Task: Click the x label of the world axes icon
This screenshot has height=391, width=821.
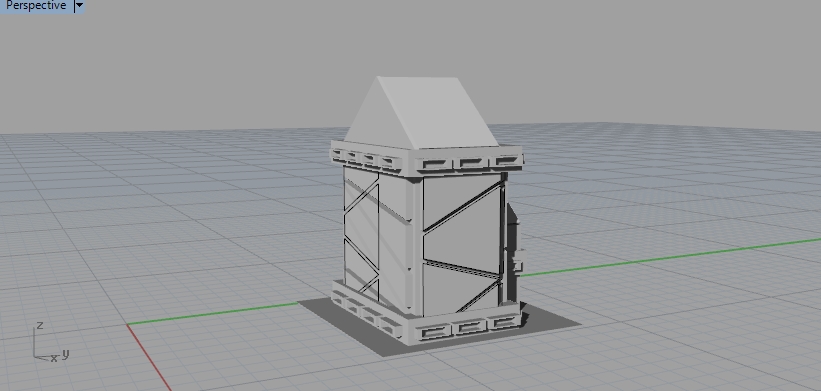Action: [x=53, y=359]
